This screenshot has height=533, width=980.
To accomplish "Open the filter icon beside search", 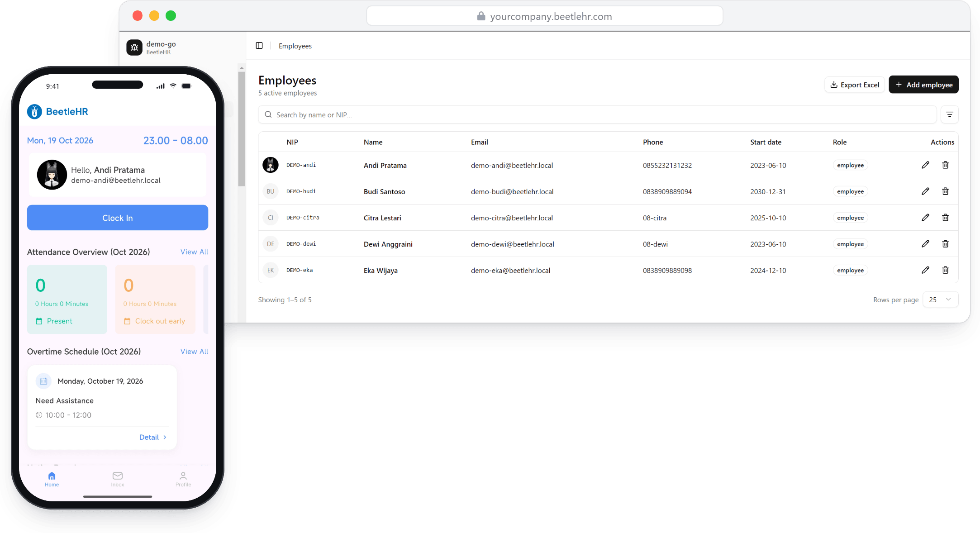I will point(949,114).
